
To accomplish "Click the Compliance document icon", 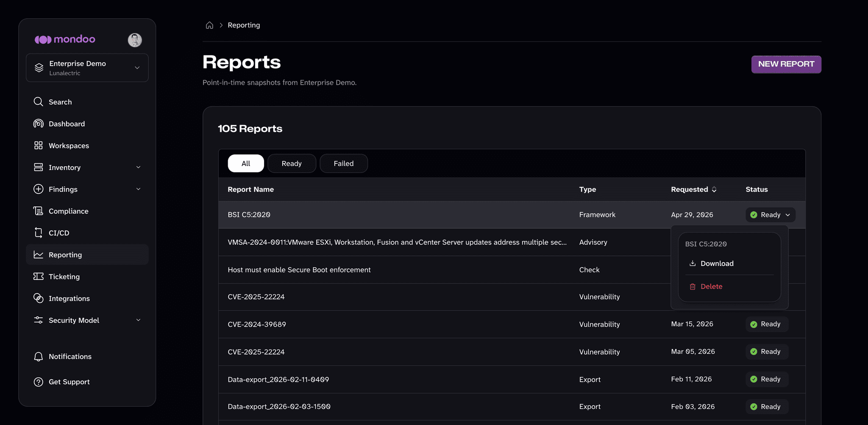I will (39, 211).
